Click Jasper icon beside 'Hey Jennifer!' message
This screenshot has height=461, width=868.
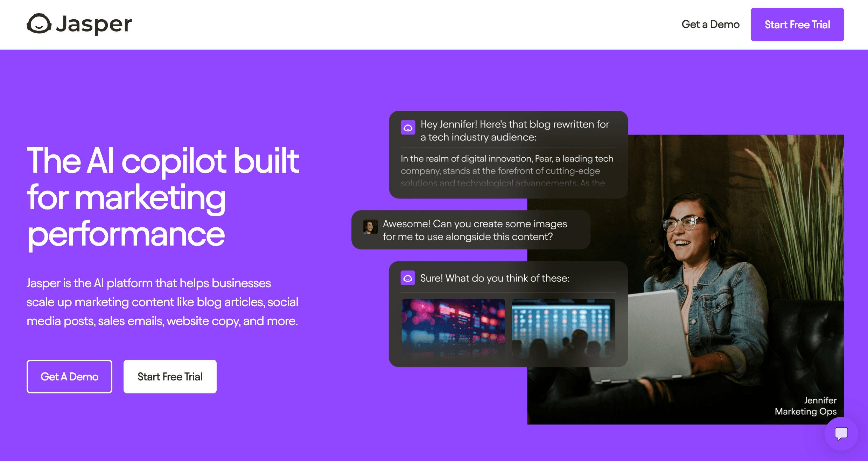[408, 128]
